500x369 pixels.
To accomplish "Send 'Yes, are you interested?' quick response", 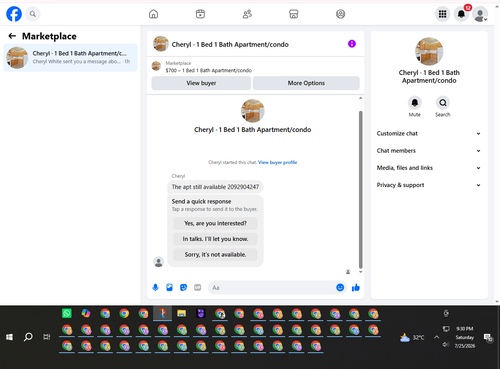I will 215,223.
